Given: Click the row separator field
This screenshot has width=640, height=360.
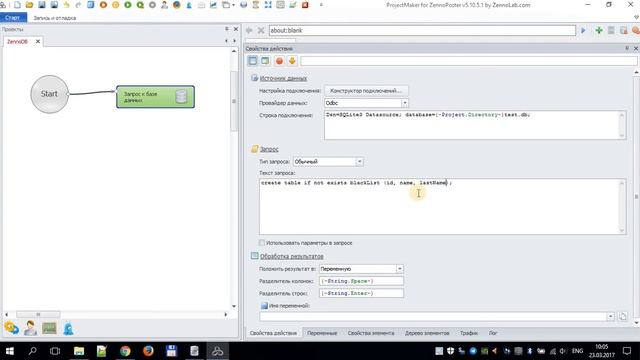Looking at the screenshot, I should (361, 293).
